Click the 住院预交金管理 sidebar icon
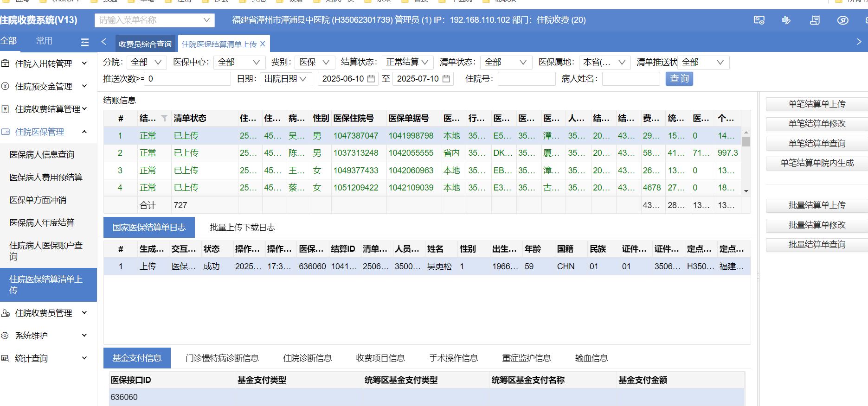The image size is (868, 406). [x=5, y=86]
